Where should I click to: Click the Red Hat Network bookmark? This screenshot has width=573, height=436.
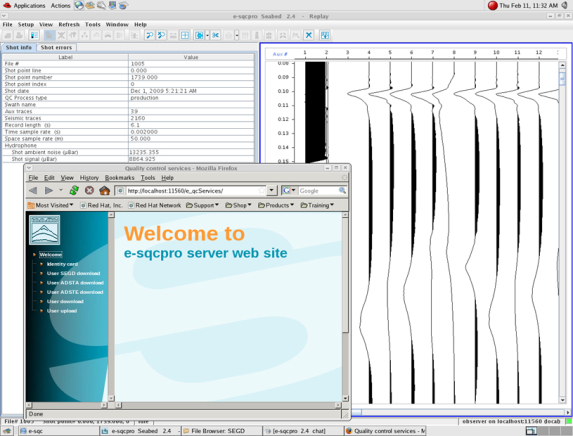pyautogui.click(x=155, y=205)
